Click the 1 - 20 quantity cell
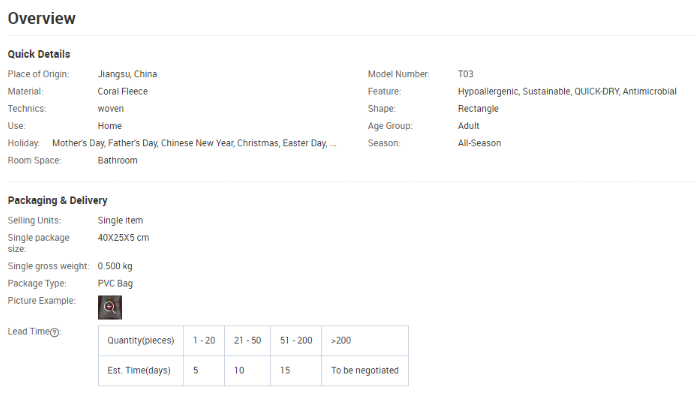 (x=204, y=341)
